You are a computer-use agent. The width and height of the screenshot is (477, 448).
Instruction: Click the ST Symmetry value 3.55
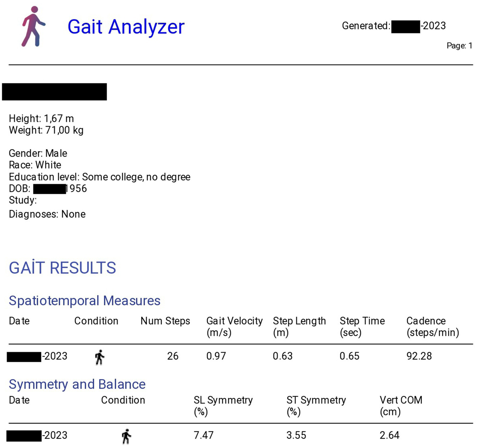tap(296, 435)
